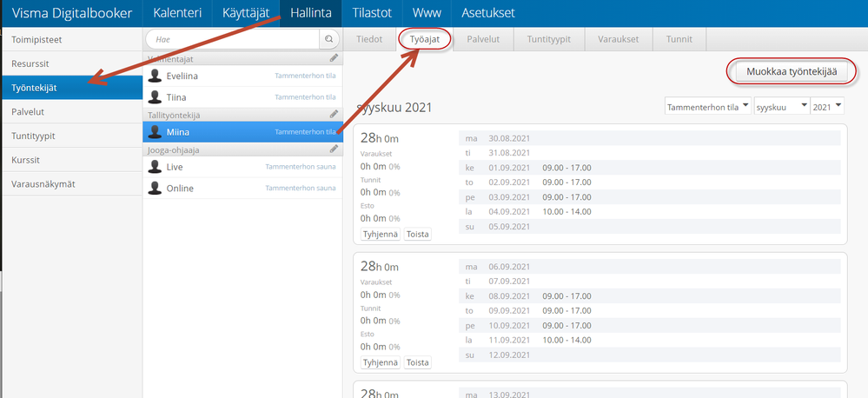
Task: Click Online's person avatar icon
Action: pos(156,189)
